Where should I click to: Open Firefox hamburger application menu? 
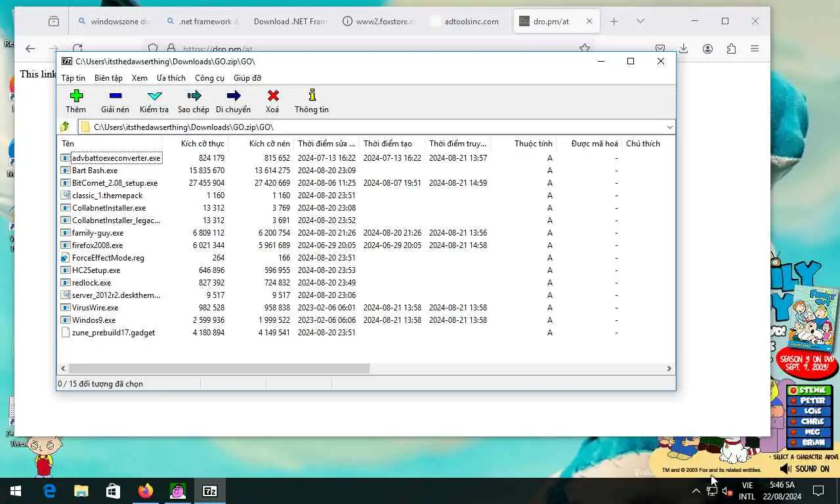click(x=755, y=49)
